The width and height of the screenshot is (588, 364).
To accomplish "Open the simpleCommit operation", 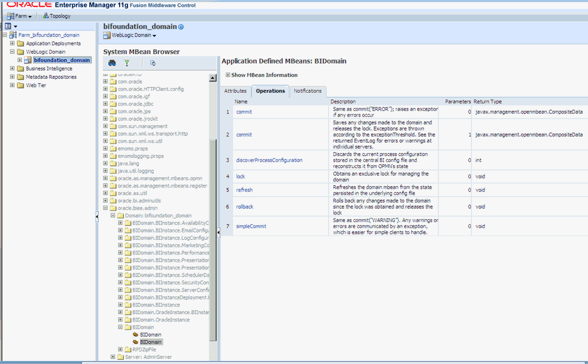I will 251,226.
